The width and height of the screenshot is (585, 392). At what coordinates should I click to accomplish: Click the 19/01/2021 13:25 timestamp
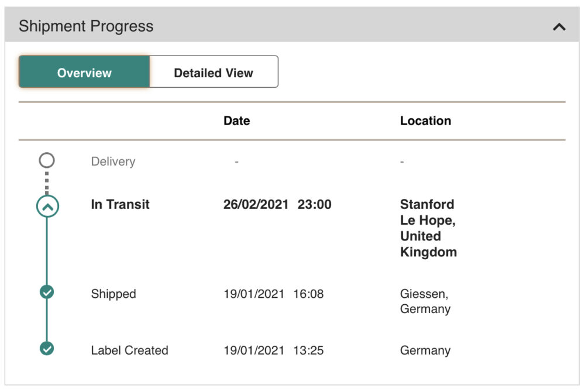point(273,350)
